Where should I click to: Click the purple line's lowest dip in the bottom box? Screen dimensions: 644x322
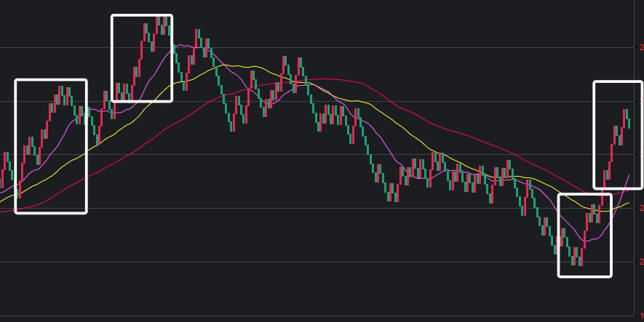[x=585, y=238]
